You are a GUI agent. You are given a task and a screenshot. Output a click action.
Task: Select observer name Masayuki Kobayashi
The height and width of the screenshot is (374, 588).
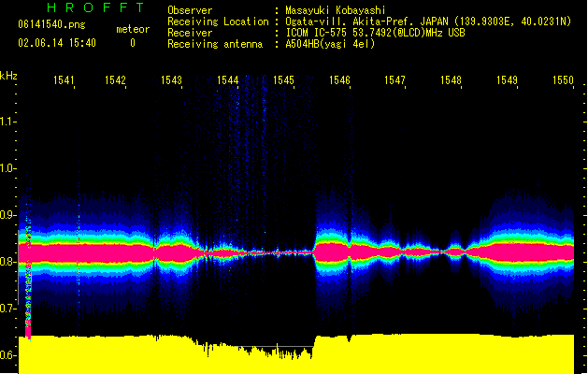336,10
